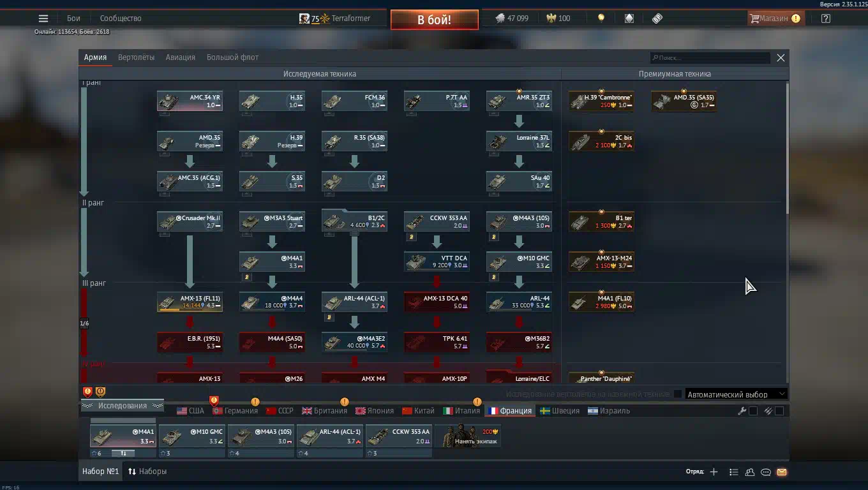Open the help question mark icon

pos(826,19)
